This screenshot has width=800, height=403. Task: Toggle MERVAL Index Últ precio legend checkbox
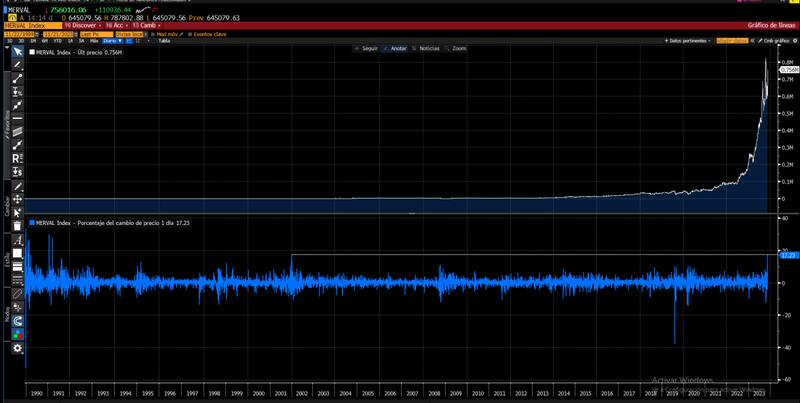point(33,51)
